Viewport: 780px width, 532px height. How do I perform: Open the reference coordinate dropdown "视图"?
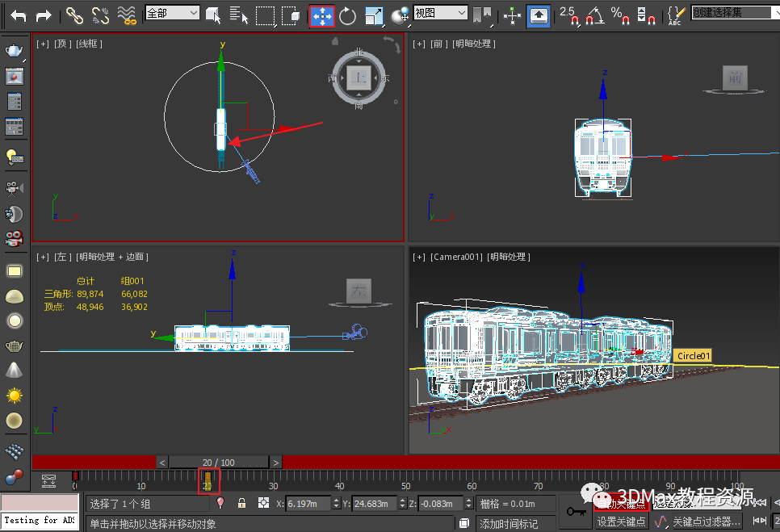440,13
